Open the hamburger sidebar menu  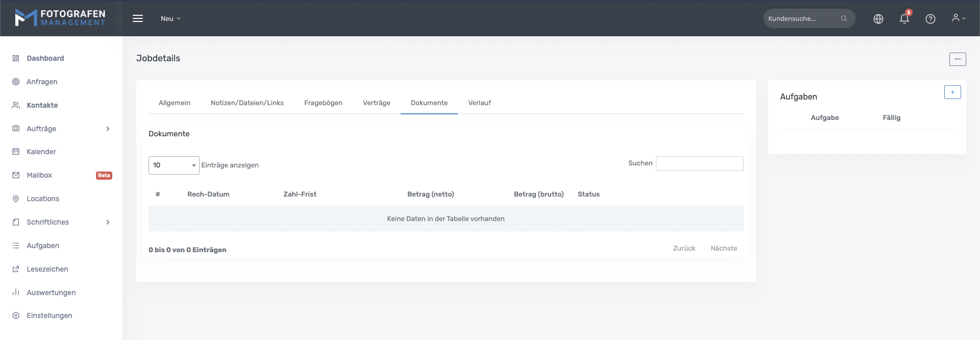point(138,18)
